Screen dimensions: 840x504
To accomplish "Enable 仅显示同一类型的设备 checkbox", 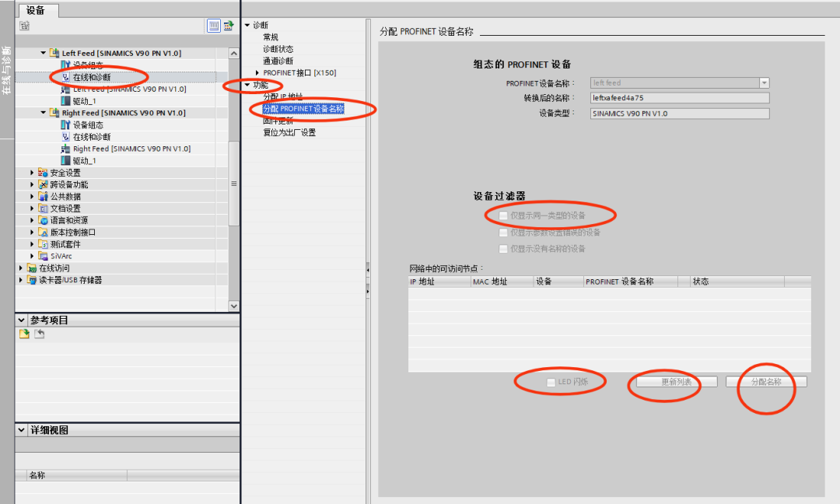I will coord(502,215).
